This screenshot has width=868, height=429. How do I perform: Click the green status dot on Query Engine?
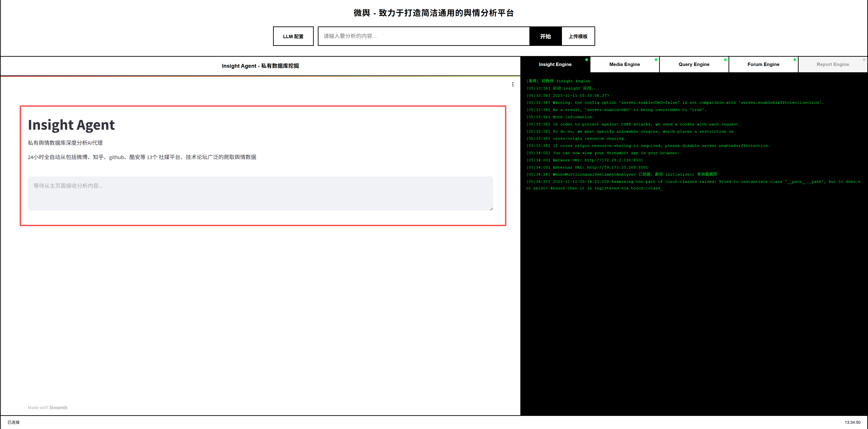click(725, 60)
